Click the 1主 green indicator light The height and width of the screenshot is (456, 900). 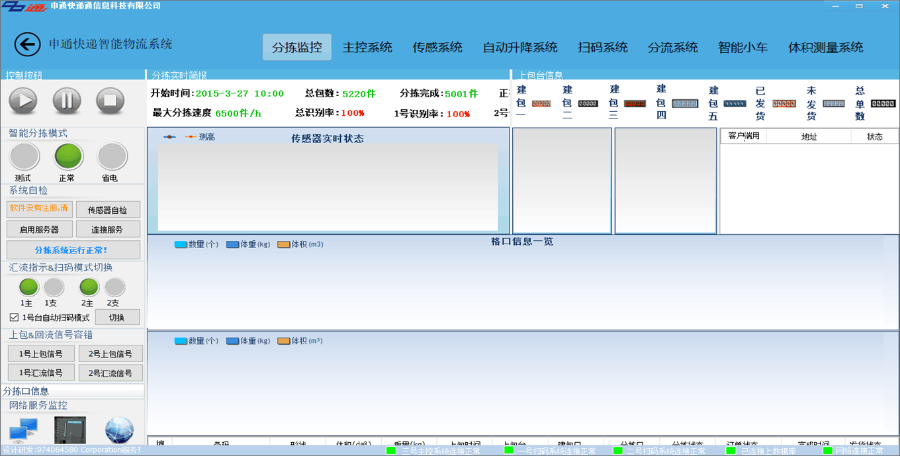[x=29, y=288]
